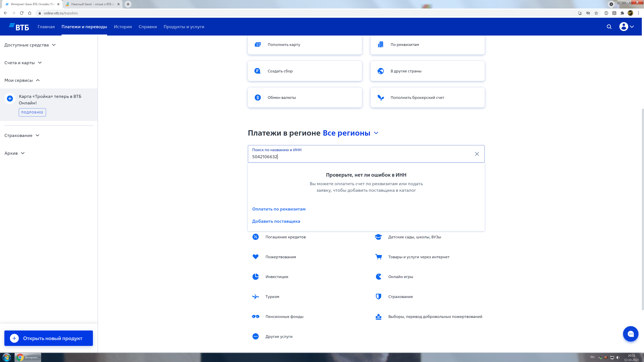Viewport: 644px width, 362px height.
Task: Click the Пожертвования heart icon
Action: tap(255, 257)
